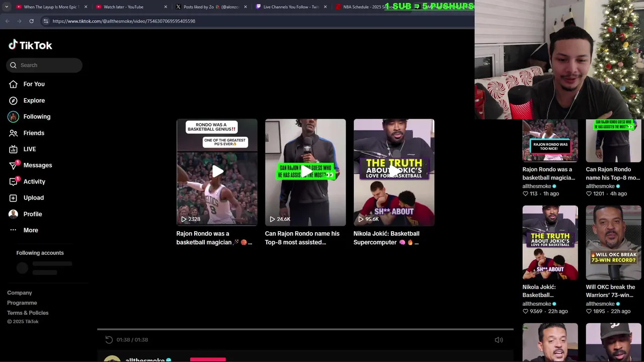This screenshot has height=362, width=644.
Task: Open 'Will OKC break the Warriors' 73-win' title
Action: [610, 291]
